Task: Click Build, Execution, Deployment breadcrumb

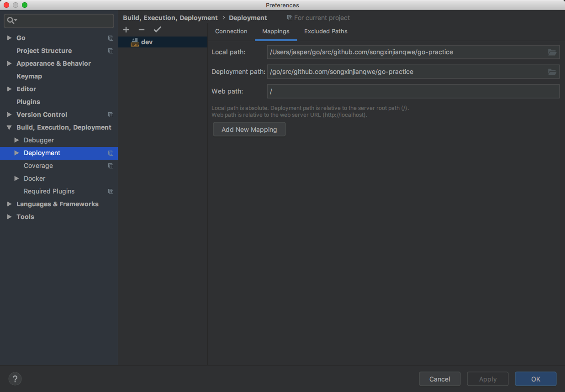Action: click(170, 18)
